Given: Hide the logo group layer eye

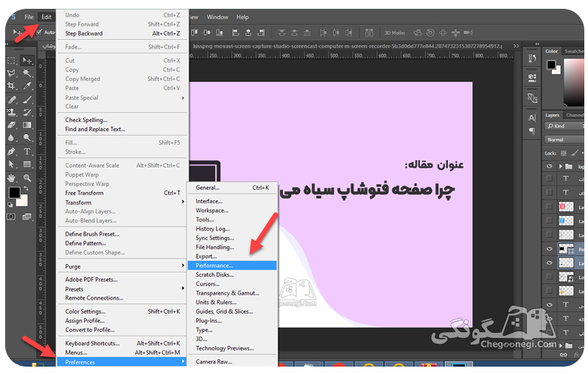Looking at the screenshot, I should (550, 166).
